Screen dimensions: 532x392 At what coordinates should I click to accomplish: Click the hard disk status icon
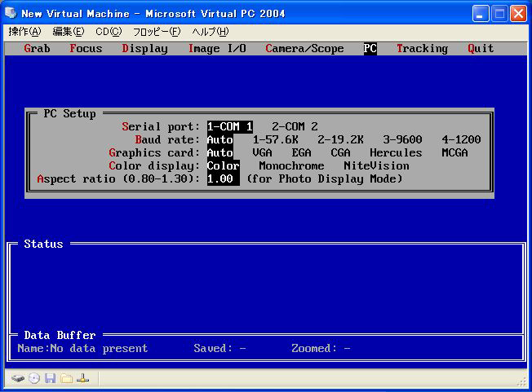(18, 378)
